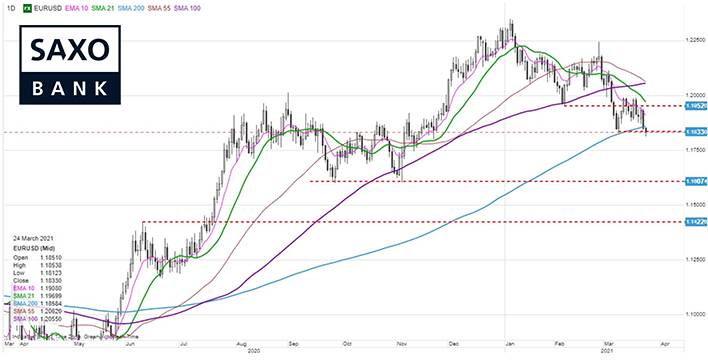Click the EMA 10 legend in header
Screen dimensions: 708x361
[77, 8]
